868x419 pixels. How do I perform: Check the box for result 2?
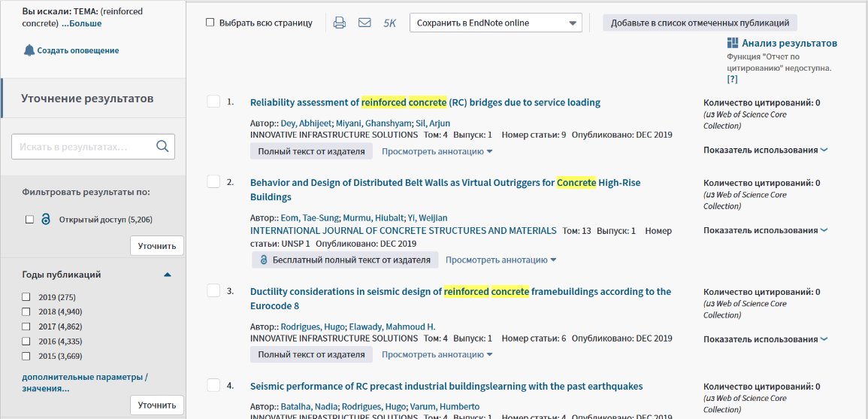click(x=213, y=181)
